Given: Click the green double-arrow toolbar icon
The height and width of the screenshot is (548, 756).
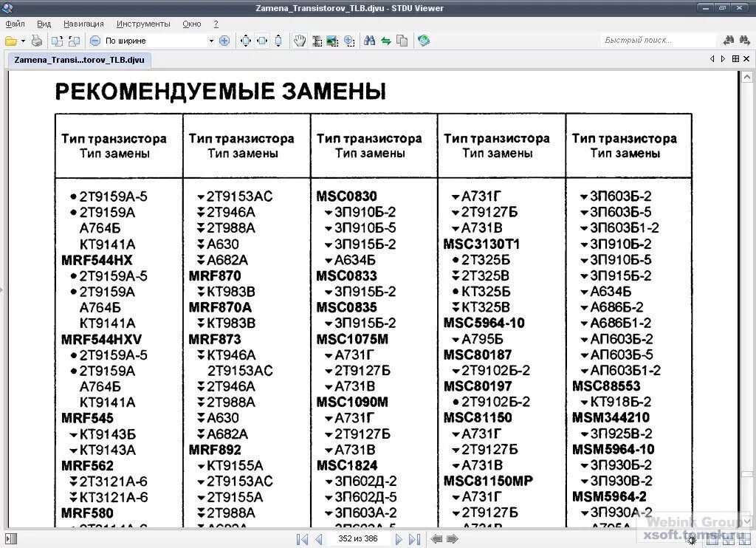Looking at the screenshot, I should [385, 41].
